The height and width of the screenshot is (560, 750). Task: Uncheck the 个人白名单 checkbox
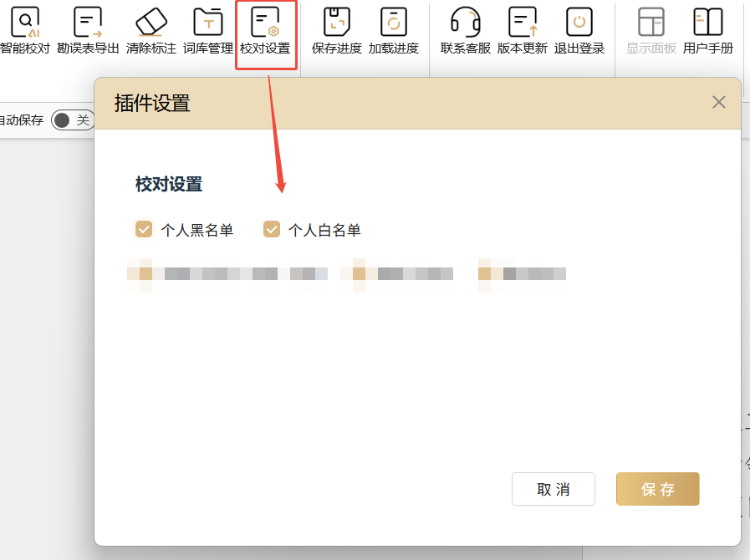click(x=272, y=230)
